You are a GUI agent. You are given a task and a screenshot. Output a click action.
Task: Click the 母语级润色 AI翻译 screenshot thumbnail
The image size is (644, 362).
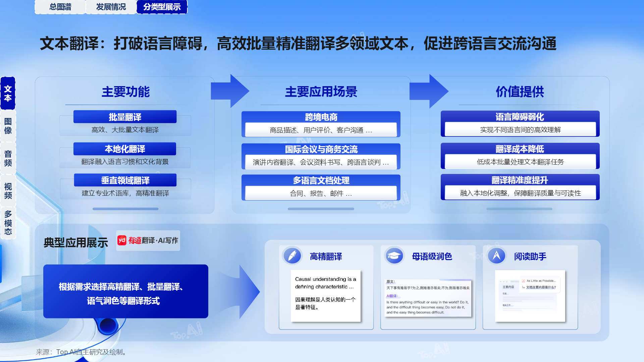(428, 298)
